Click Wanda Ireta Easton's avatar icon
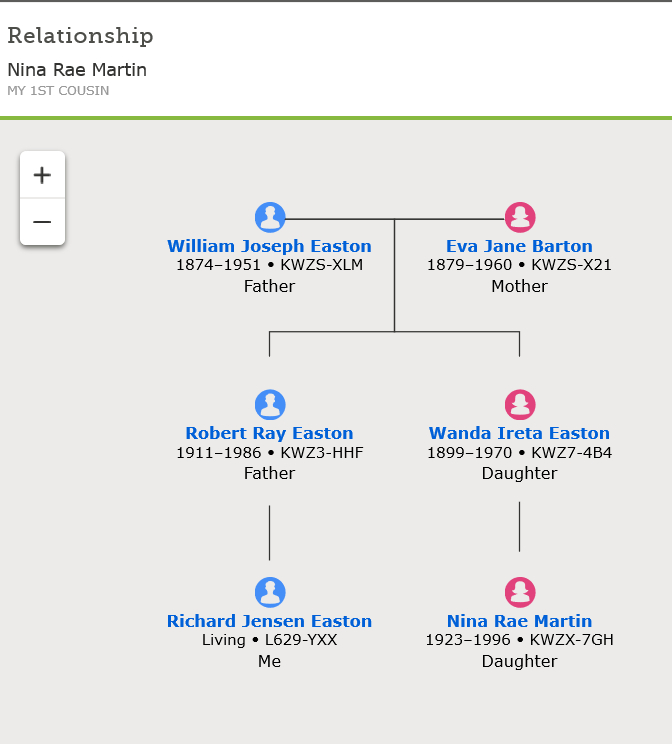 (520, 404)
